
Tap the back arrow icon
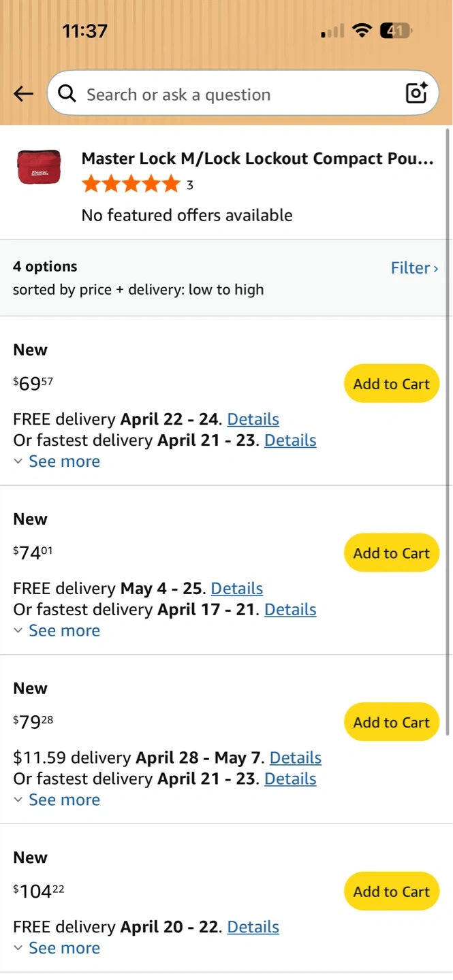point(24,94)
